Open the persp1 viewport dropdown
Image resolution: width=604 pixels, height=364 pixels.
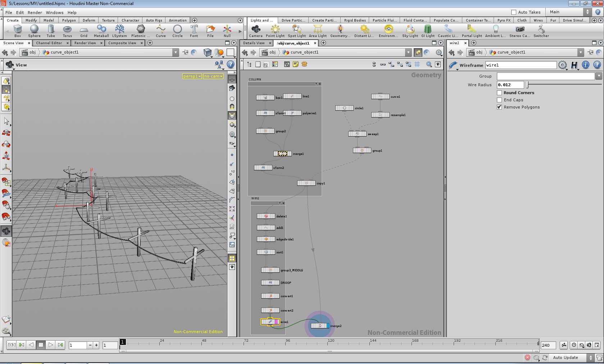point(192,76)
